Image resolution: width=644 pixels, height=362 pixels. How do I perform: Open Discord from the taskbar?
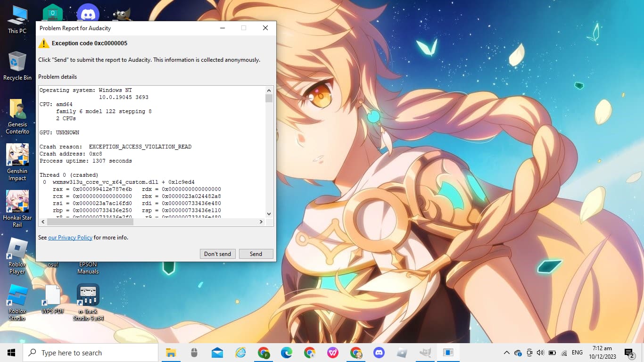379,353
